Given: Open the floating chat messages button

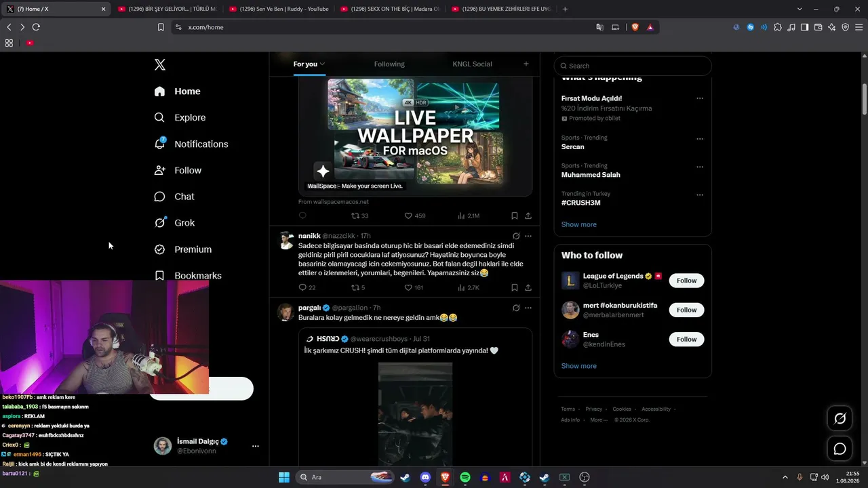Looking at the screenshot, I should 840,449.
